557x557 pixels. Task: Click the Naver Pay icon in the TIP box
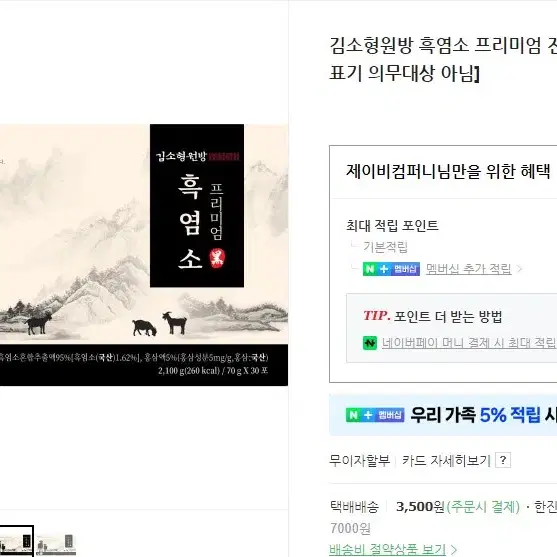coord(370,343)
